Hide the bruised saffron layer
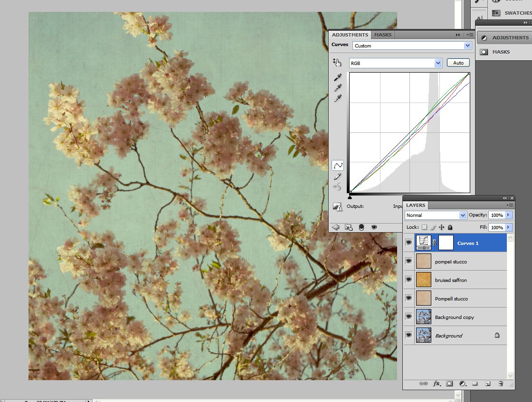 pyautogui.click(x=408, y=280)
